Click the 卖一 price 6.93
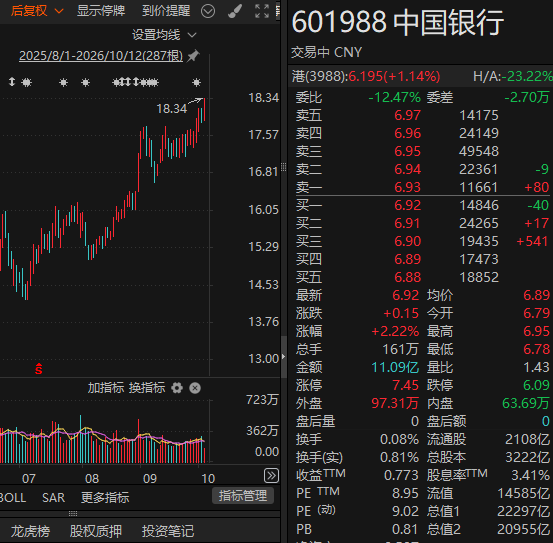This screenshot has width=553, height=543. (x=407, y=187)
